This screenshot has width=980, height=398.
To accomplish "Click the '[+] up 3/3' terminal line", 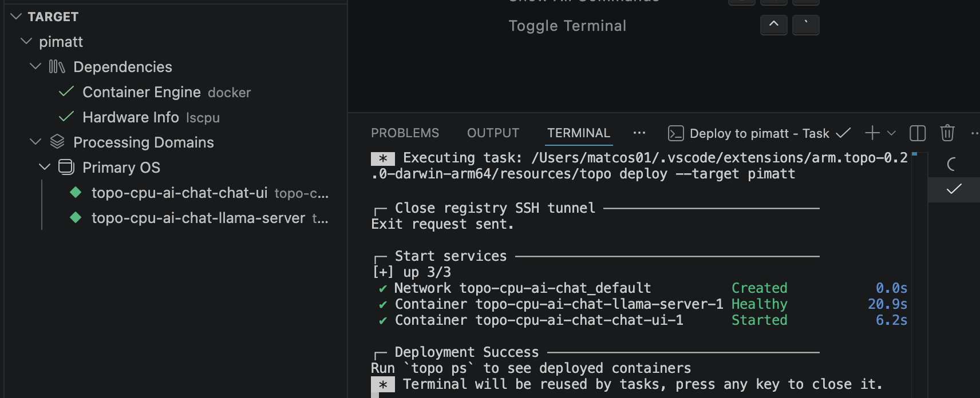I will (412, 272).
